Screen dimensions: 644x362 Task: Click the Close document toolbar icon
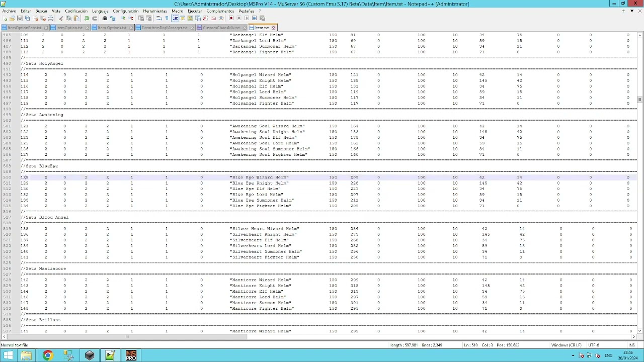(x=36, y=18)
